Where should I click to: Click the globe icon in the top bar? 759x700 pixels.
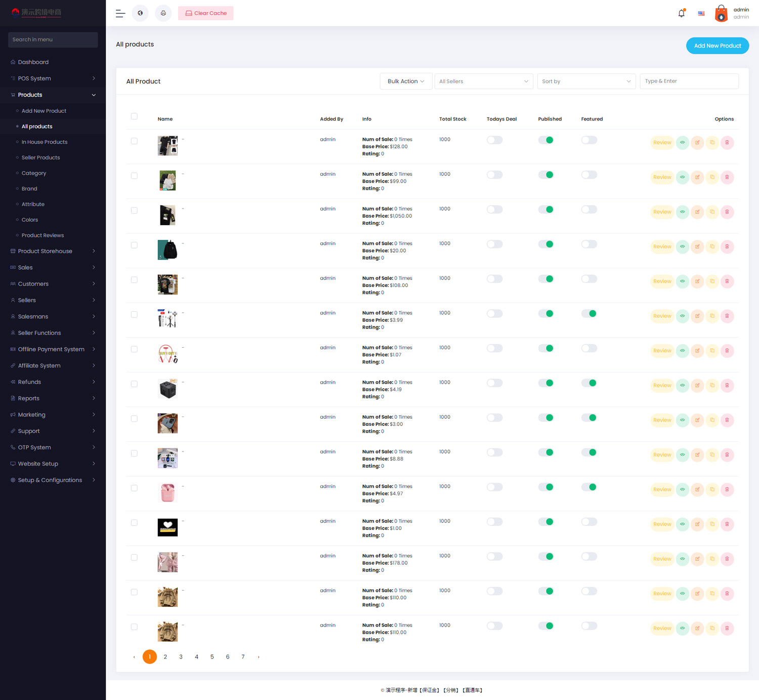(140, 13)
